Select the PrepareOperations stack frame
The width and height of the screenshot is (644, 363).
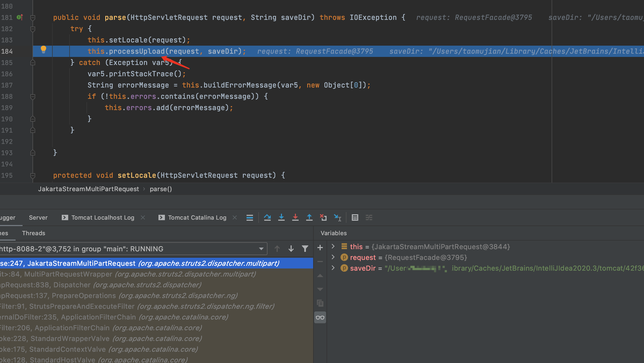(x=156, y=295)
